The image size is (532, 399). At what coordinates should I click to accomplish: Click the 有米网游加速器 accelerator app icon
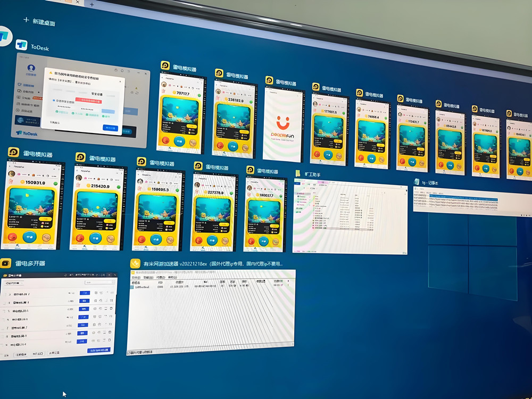click(x=135, y=263)
